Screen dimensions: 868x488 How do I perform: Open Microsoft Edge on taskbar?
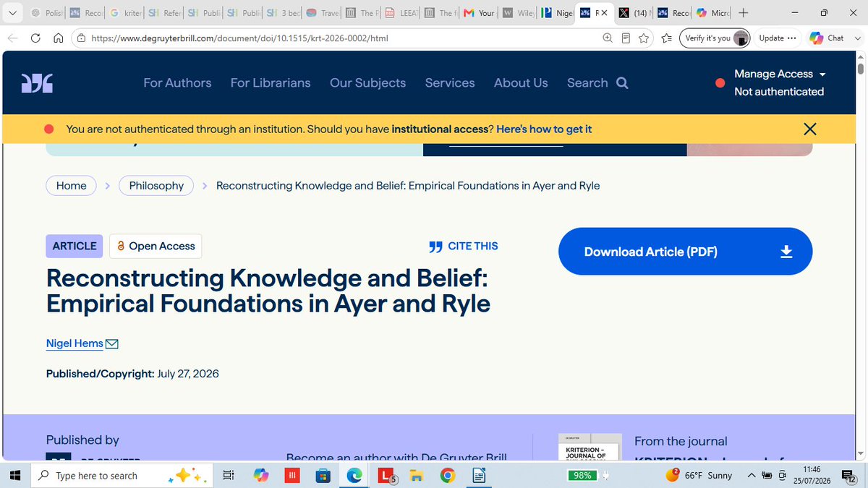[x=354, y=475]
